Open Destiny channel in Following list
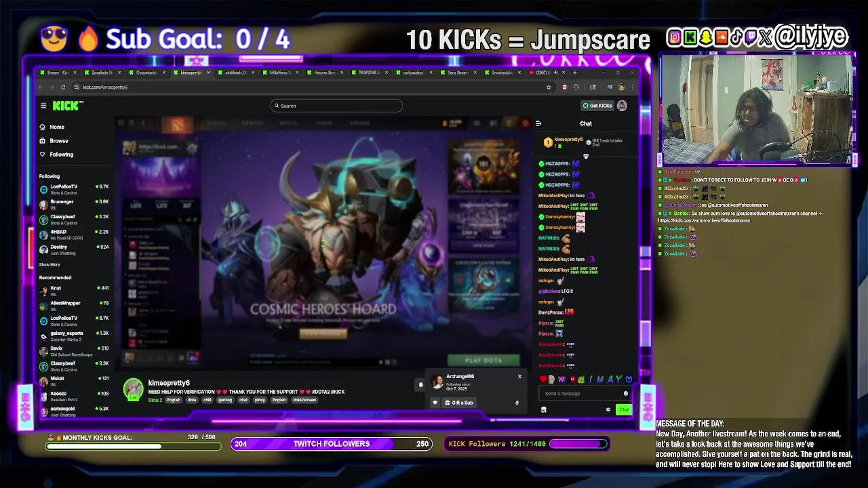 (x=73, y=249)
